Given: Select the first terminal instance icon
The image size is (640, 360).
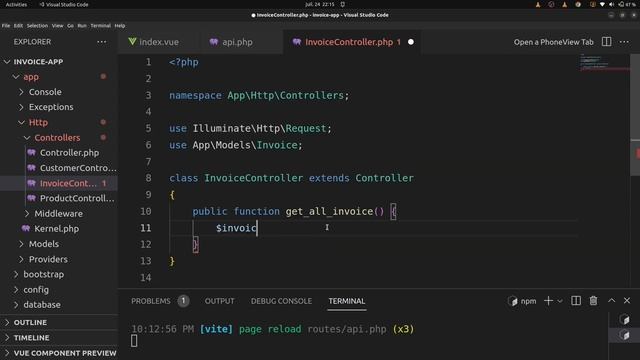Looking at the screenshot, I should (x=624, y=319).
